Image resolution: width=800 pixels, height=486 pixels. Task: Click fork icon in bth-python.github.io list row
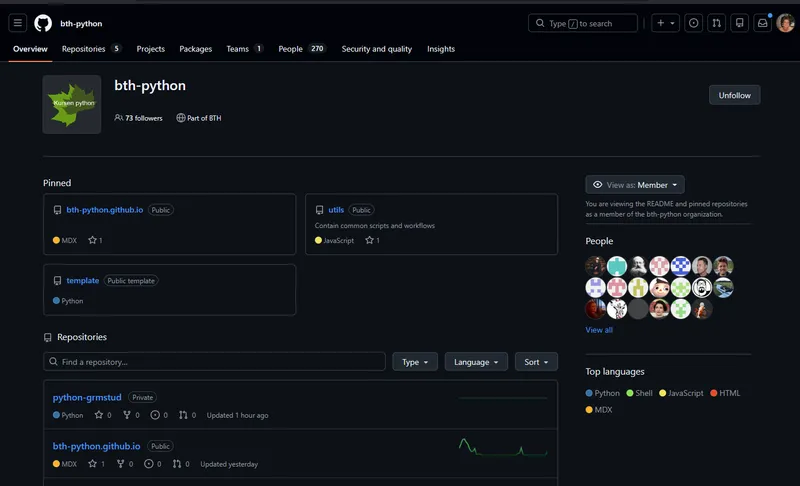[120, 464]
